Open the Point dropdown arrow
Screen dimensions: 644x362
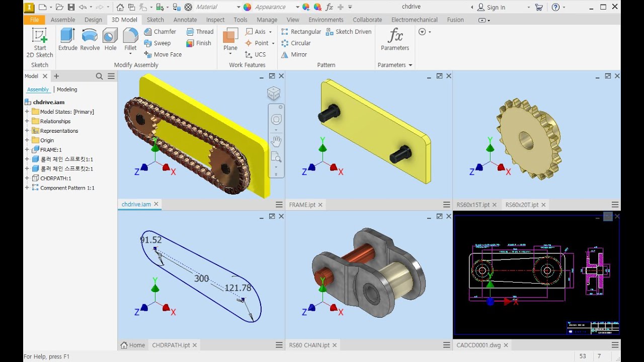(x=273, y=43)
